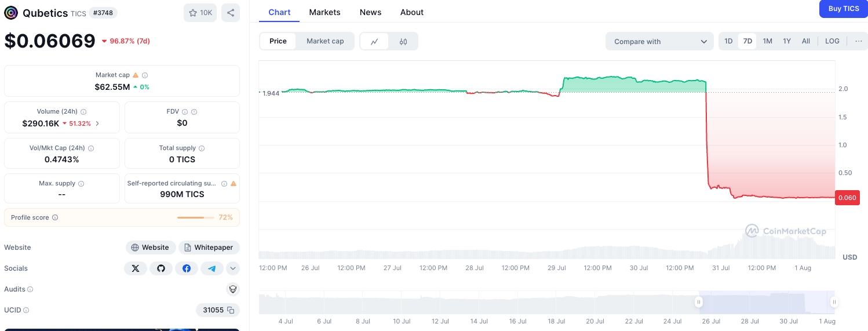Copy the UCID 31055 value
The width and height of the screenshot is (868, 331).
231,310
